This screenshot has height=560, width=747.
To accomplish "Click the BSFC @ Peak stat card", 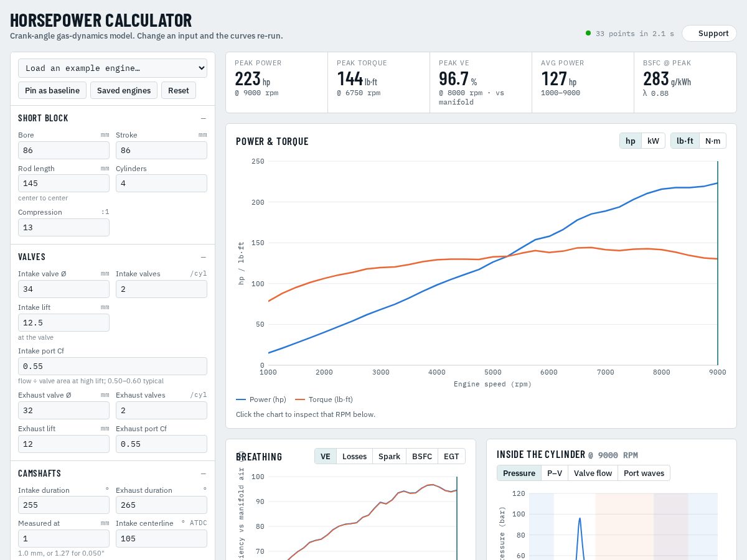I will click(x=685, y=82).
